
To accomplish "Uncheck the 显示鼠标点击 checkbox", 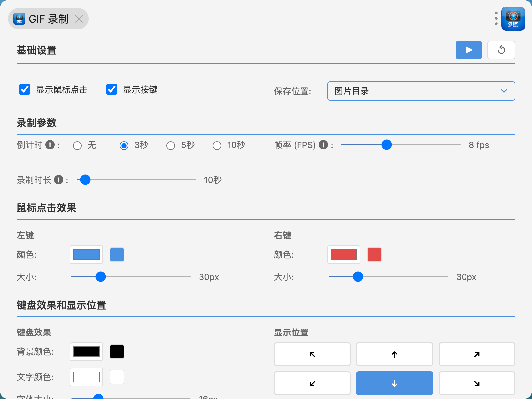I will coord(25,90).
